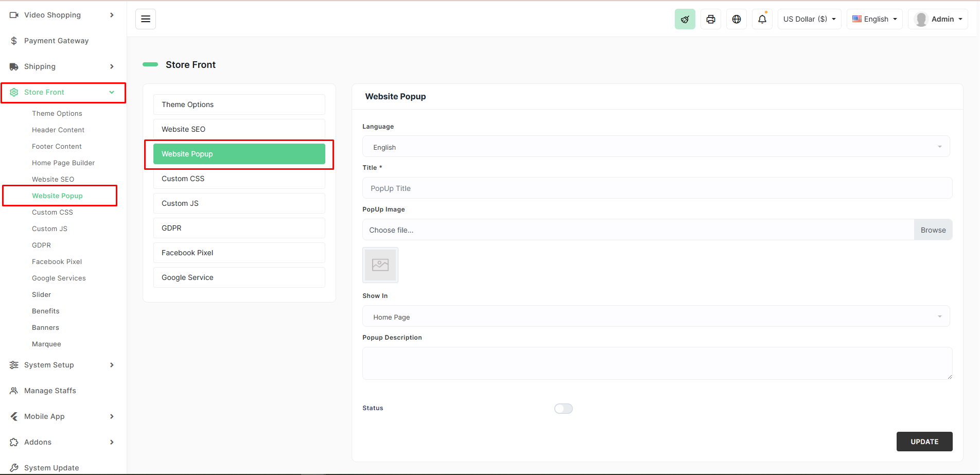
Task: Open the sidebar hamburger menu icon
Action: tap(146, 19)
